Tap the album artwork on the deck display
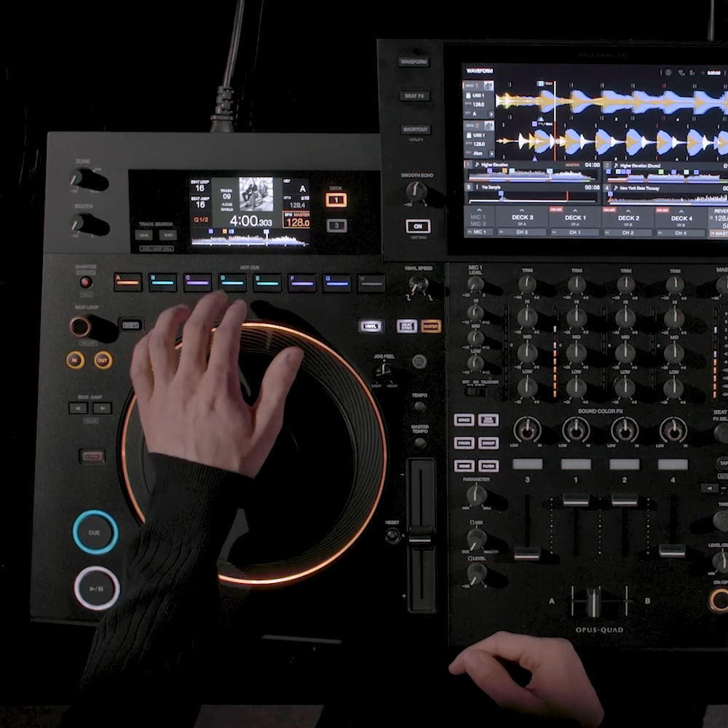 pos(256,194)
